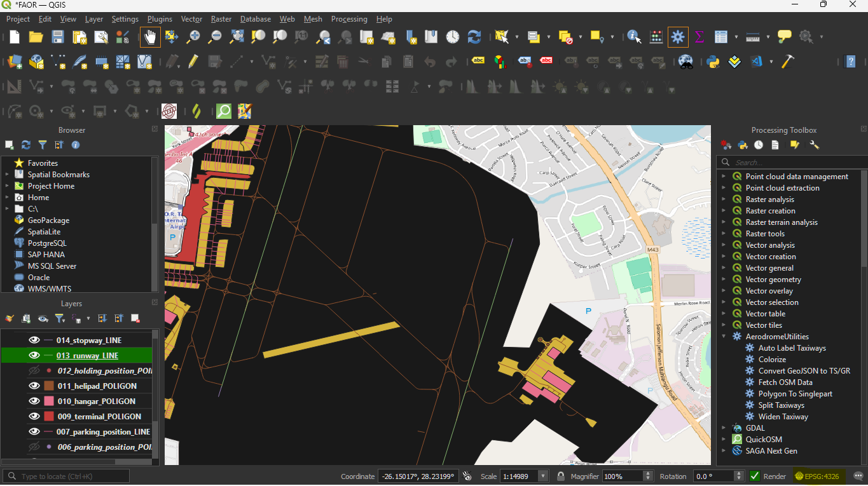Select the Fetch OSM Data algorithm
The image size is (868, 486).
pyautogui.click(x=785, y=382)
